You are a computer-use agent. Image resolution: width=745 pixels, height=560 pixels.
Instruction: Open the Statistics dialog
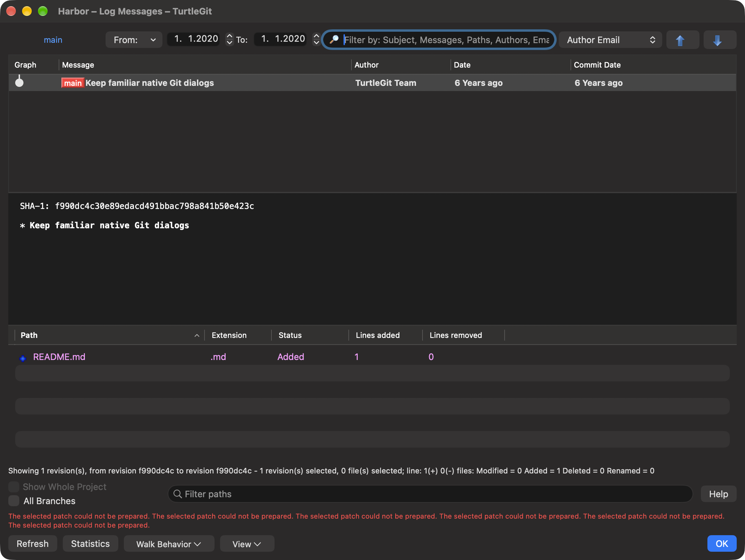tap(90, 543)
